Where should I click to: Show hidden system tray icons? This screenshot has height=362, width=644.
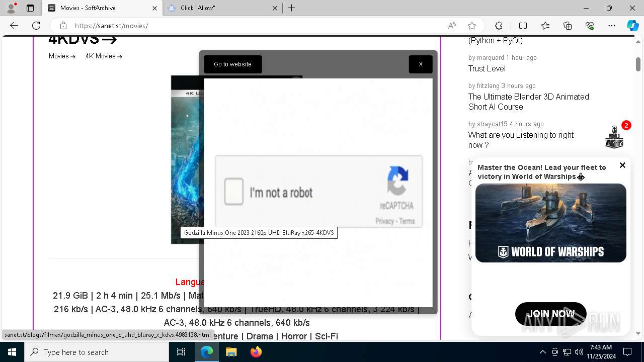click(542, 352)
